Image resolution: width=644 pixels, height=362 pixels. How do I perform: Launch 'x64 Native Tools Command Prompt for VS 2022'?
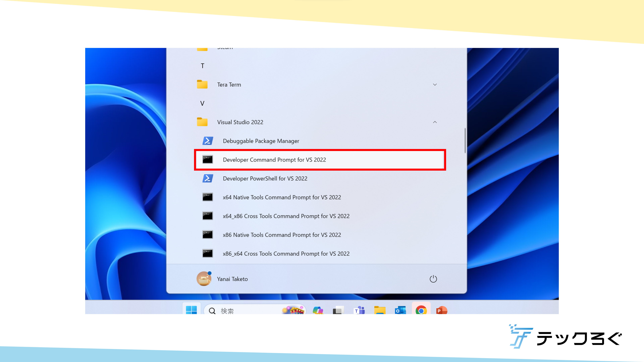pyautogui.click(x=282, y=197)
